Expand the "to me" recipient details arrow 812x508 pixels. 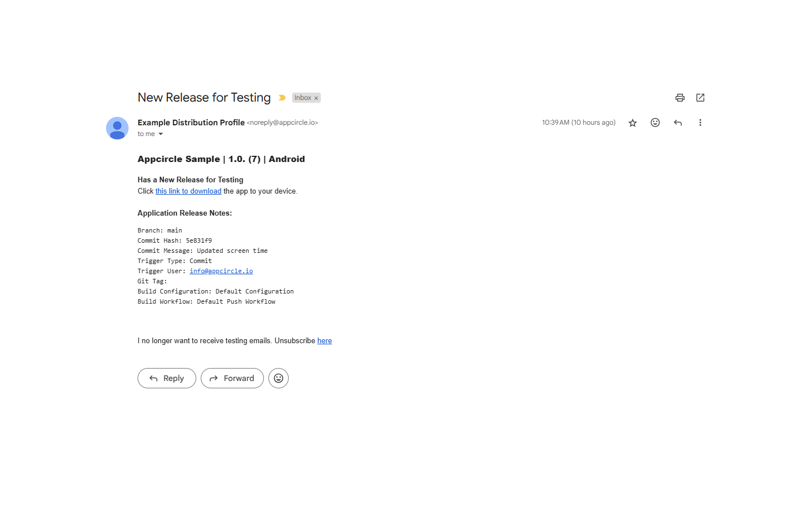pyautogui.click(x=161, y=134)
